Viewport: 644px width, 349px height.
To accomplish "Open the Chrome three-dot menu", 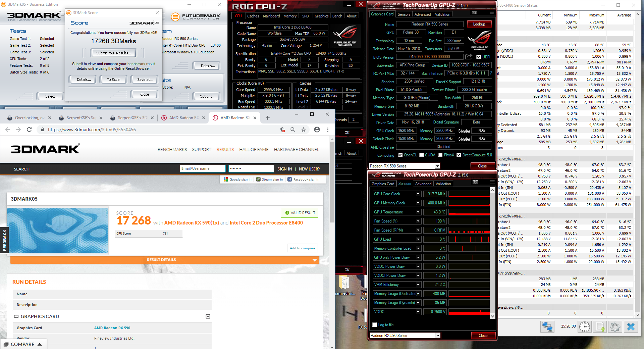I will coord(328,130).
